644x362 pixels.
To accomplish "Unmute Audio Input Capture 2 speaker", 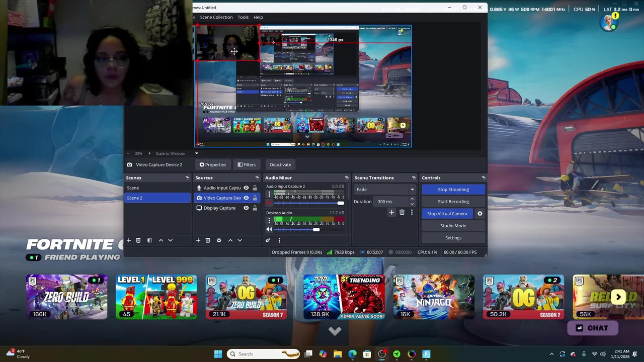I will click(269, 203).
